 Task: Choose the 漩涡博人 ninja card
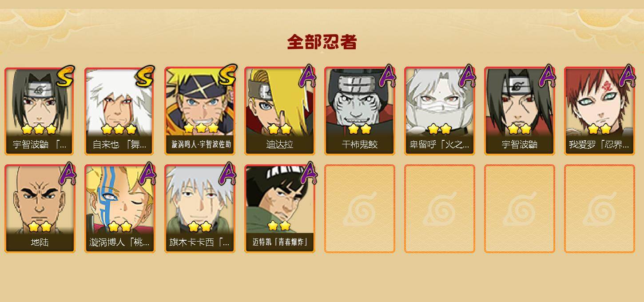(120, 209)
